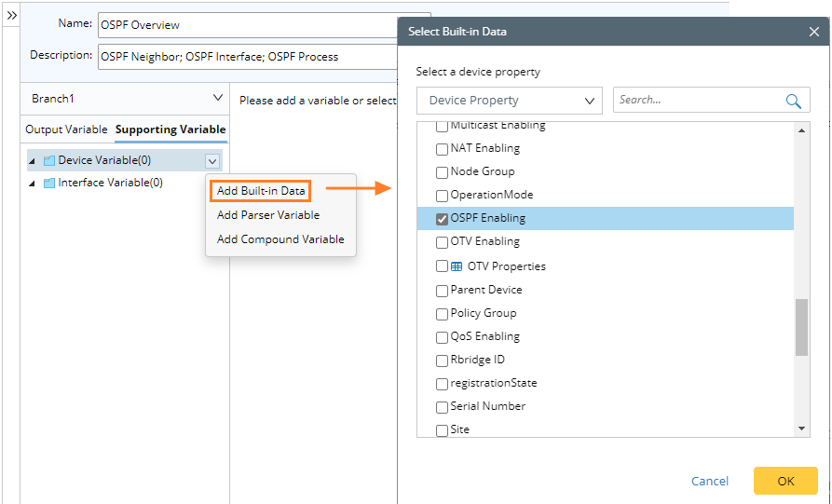Click the property list scrollbar thumb

[801, 327]
